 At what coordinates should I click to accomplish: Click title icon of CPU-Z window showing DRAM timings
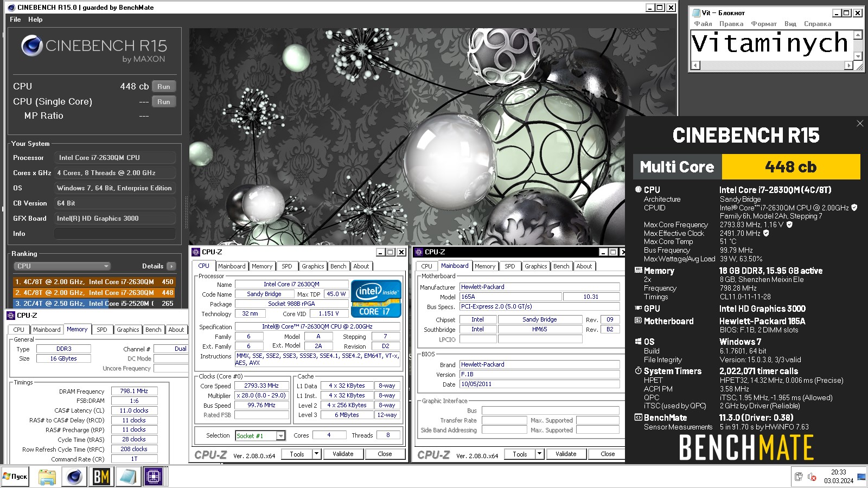[11, 315]
